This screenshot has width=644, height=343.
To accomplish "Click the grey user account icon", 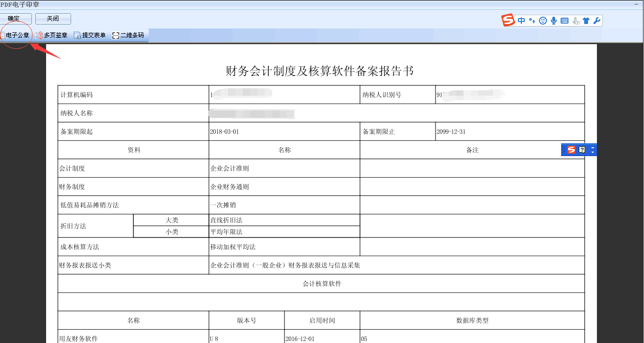I will coord(576,21).
